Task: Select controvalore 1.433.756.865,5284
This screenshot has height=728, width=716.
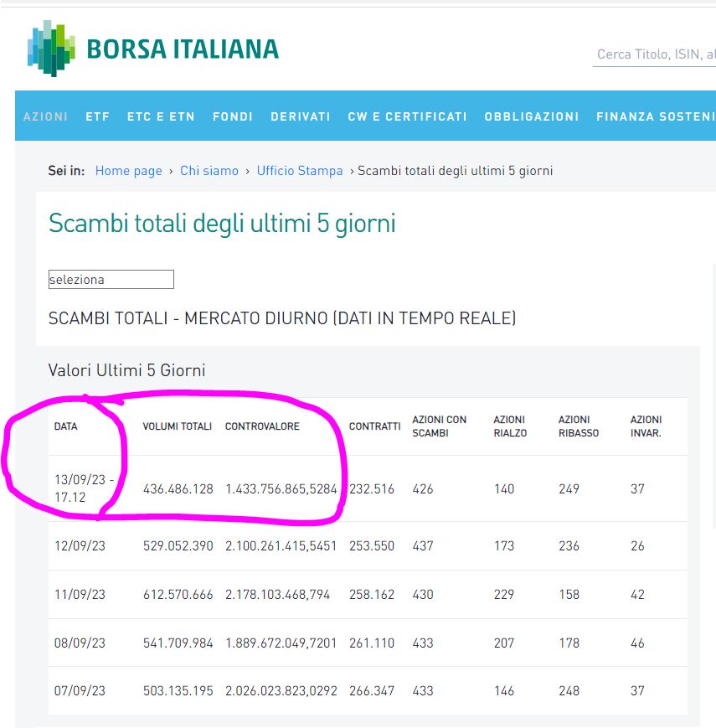Action: pyautogui.click(x=281, y=489)
